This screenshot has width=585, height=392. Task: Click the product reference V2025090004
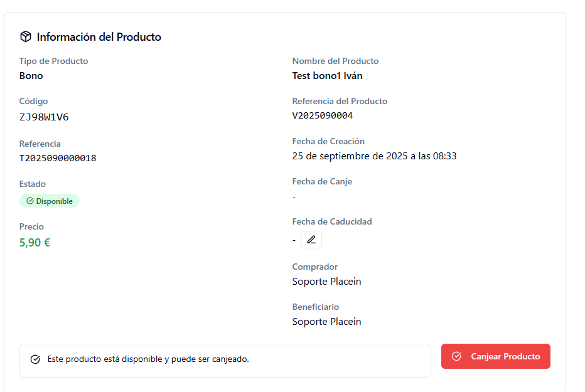click(x=323, y=115)
